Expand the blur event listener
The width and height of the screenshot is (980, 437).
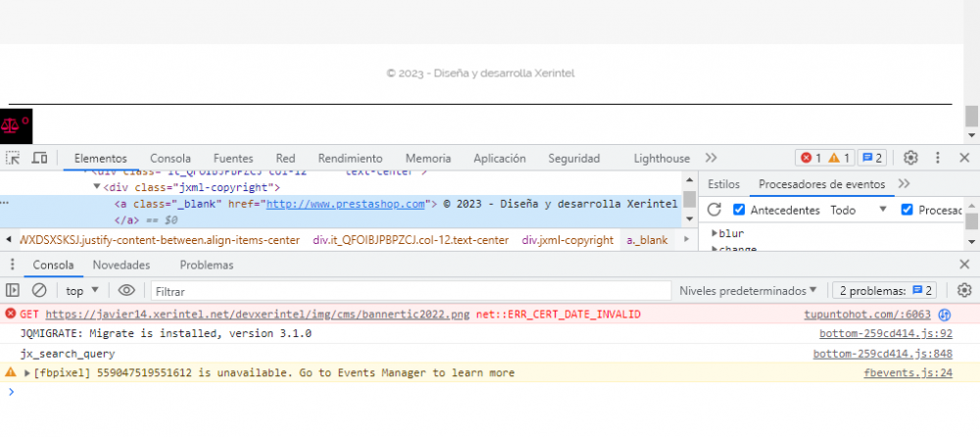[x=715, y=233]
